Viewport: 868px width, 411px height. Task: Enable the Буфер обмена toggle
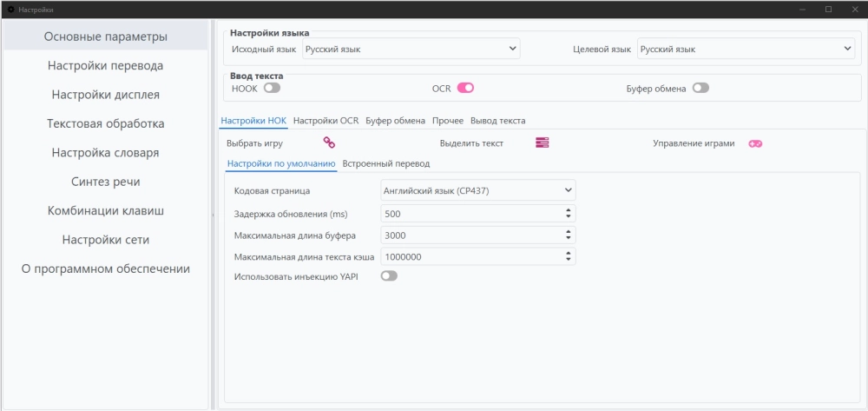[x=700, y=88]
